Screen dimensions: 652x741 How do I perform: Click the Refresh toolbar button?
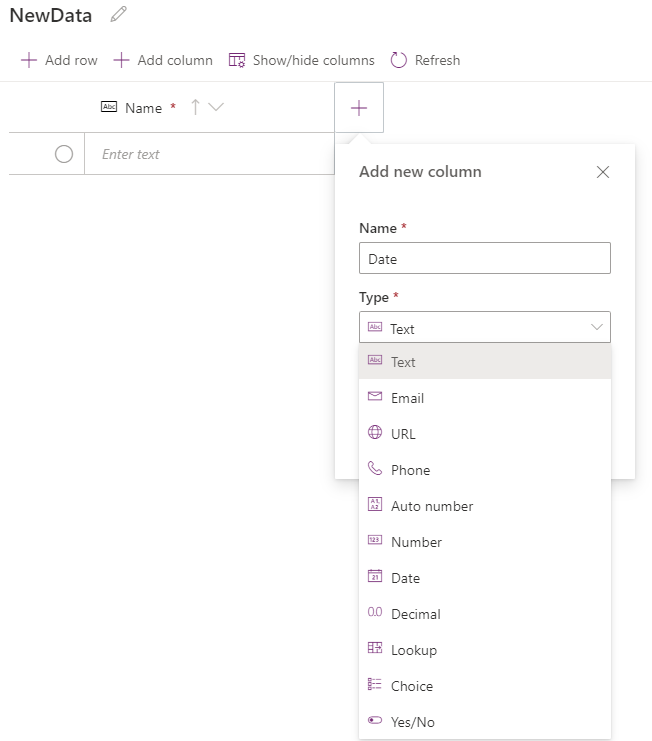(x=425, y=60)
